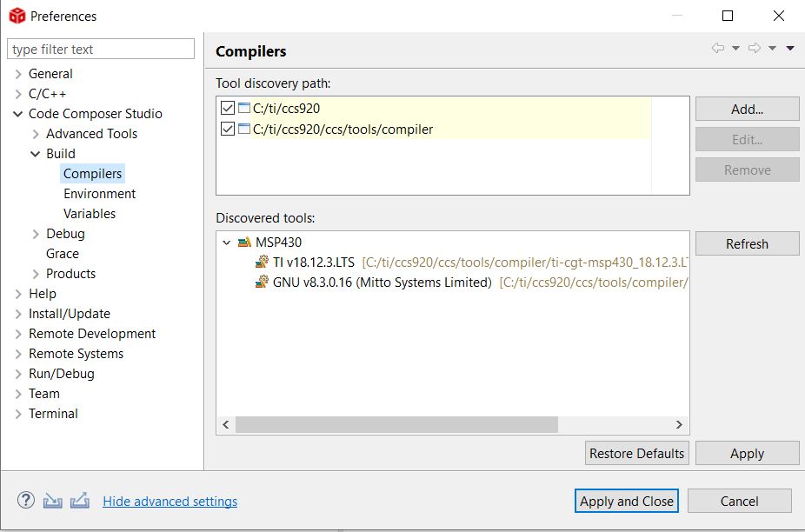
Task: Focus the type filter text field
Action: 101,49
